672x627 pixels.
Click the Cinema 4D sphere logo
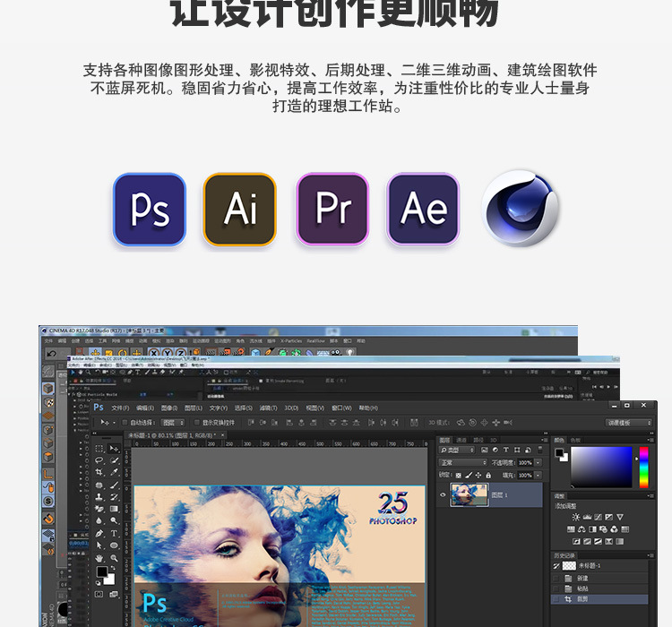tap(521, 209)
